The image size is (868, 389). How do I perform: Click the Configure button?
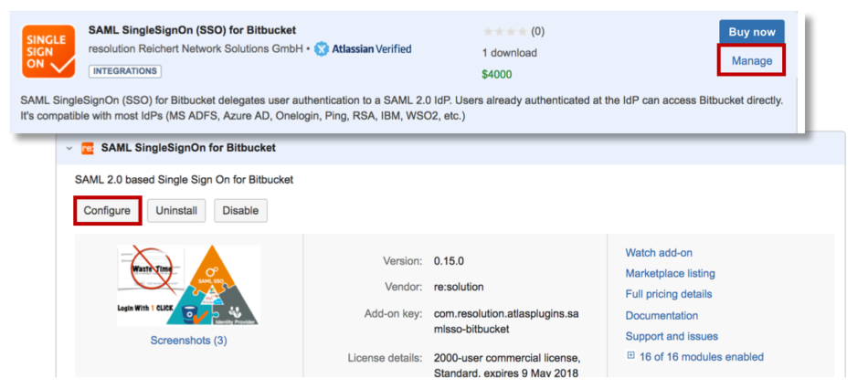(x=108, y=211)
